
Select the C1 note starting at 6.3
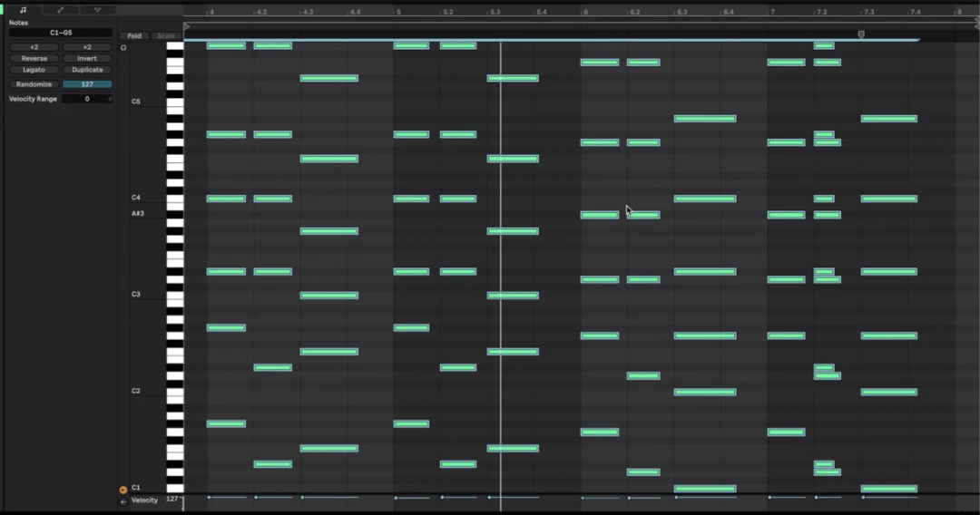click(705, 489)
